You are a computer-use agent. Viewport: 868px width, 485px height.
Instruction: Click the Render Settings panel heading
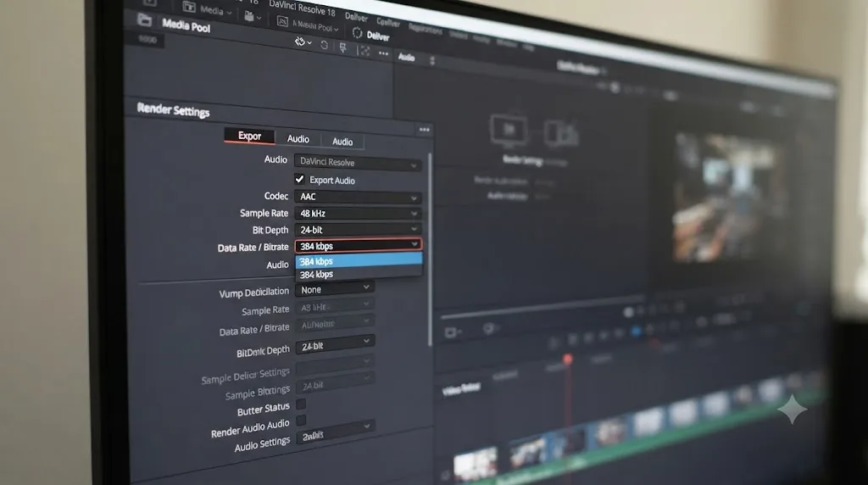[173, 110]
